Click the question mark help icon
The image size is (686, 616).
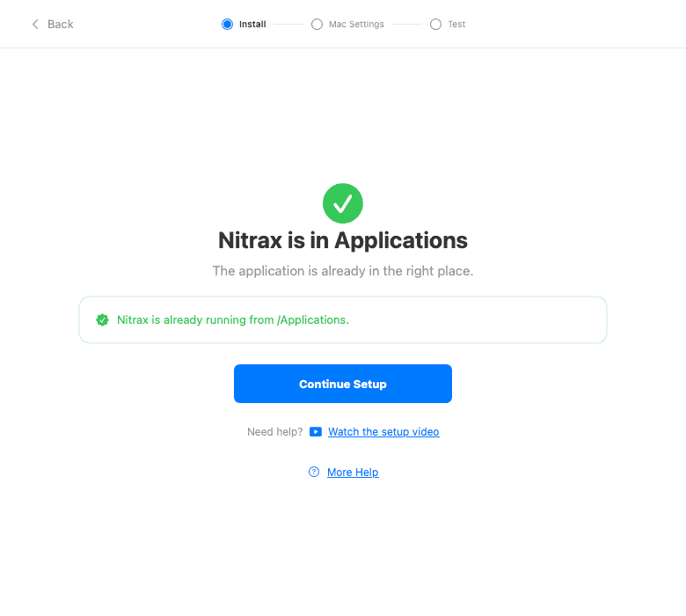click(x=314, y=472)
